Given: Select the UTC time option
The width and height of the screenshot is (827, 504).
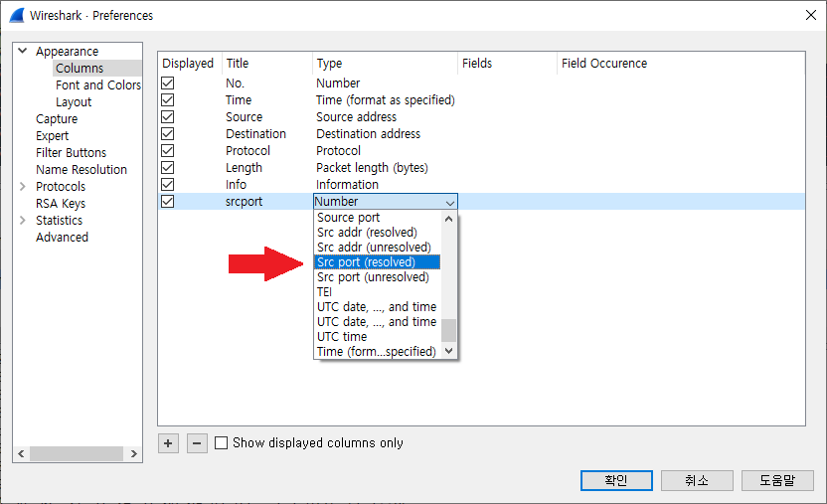Looking at the screenshot, I should pyautogui.click(x=377, y=336).
